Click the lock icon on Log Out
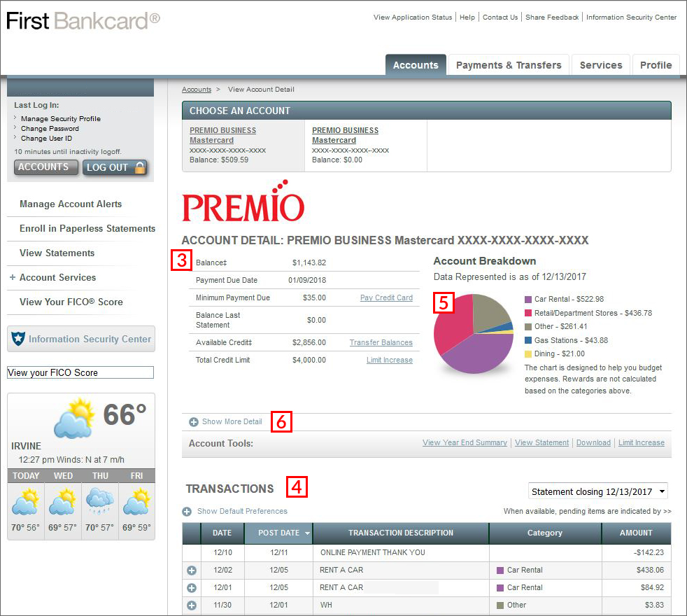687x616 pixels. pyautogui.click(x=140, y=167)
